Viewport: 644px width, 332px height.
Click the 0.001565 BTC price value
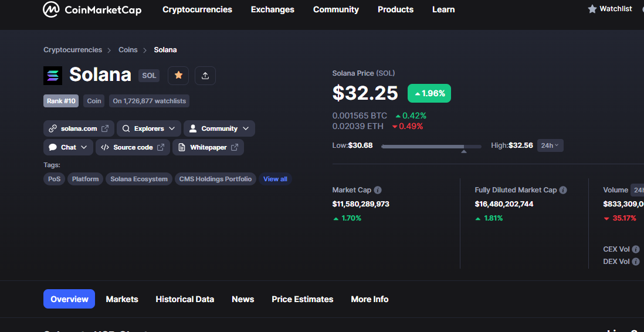pyautogui.click(x=360, y=116)
